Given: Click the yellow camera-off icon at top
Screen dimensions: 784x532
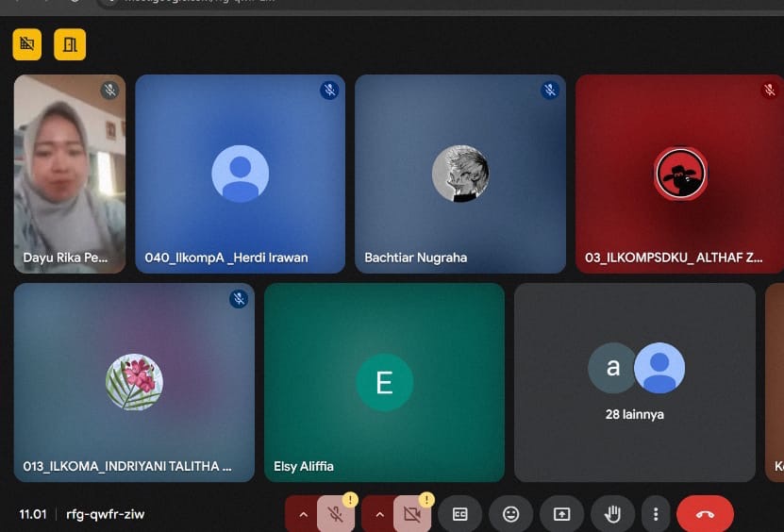Looking at the screenshot, I should (26, 43).
